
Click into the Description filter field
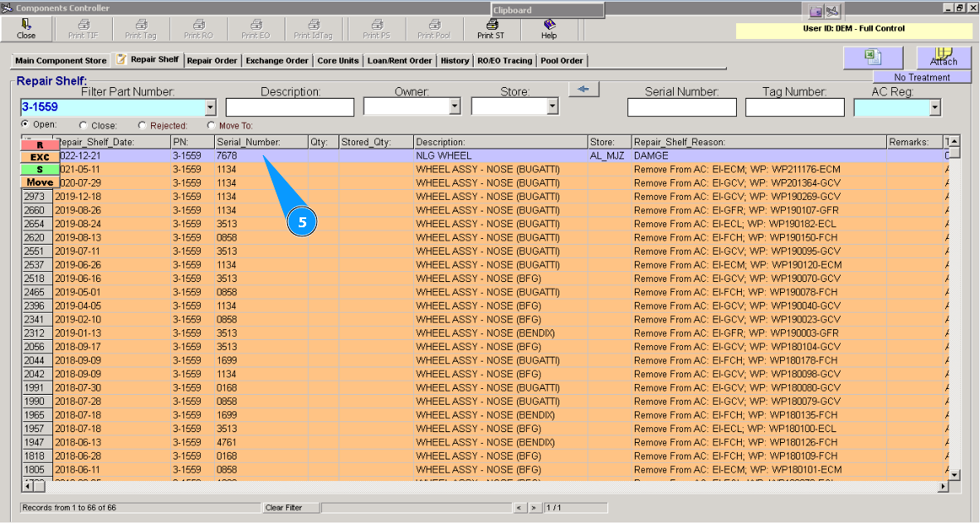[x=290, y=108]
